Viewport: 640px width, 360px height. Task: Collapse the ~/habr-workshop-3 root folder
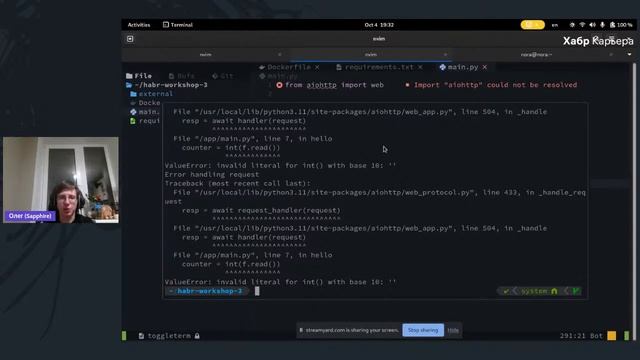point(167,85)
